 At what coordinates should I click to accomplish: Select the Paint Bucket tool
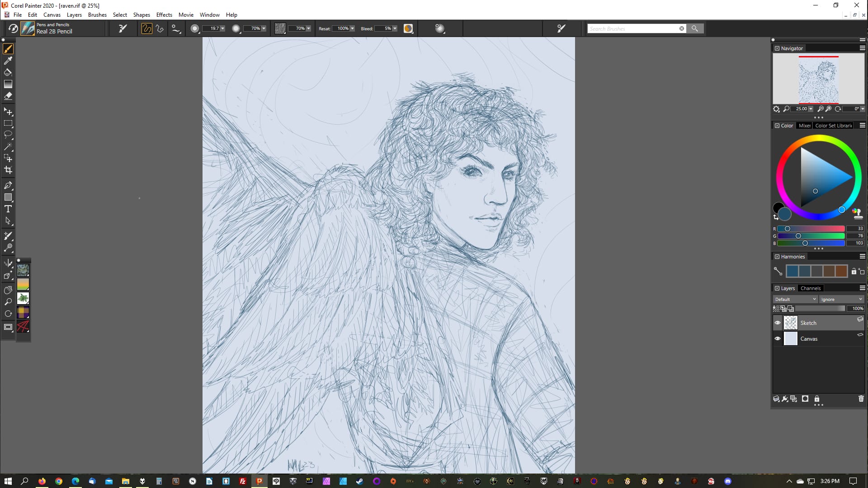pos(8,72)
